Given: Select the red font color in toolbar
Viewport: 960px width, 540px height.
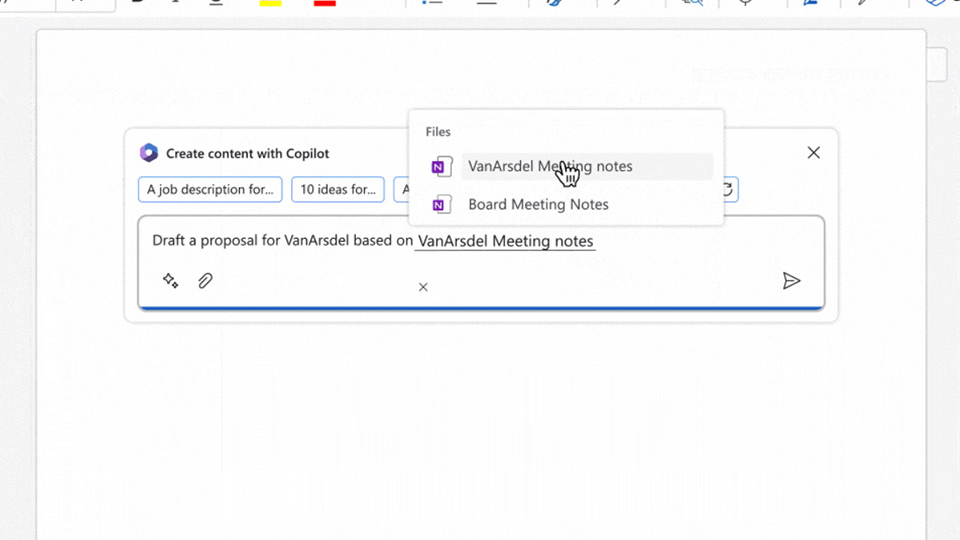Looking at the screenshot, I should 324,3.
